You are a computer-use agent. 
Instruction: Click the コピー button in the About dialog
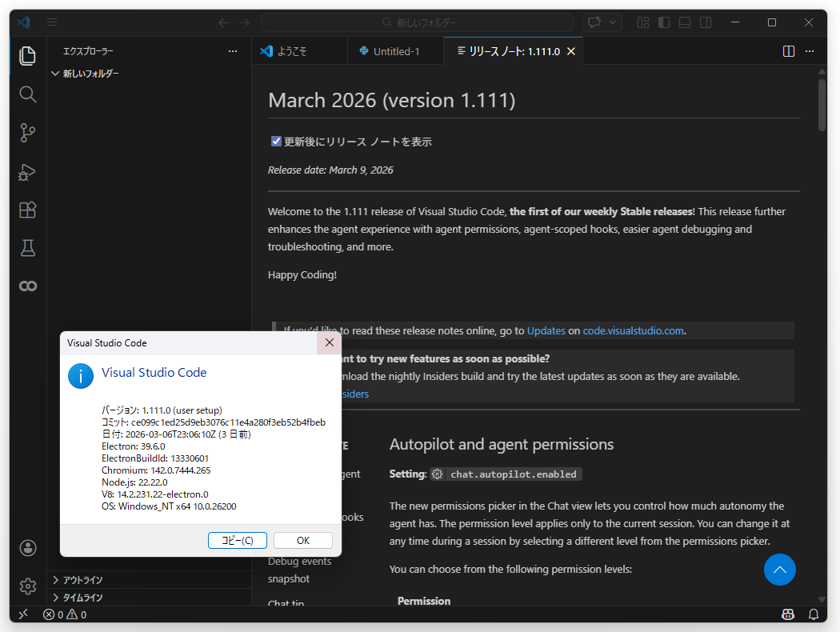[x=237, y=540]
